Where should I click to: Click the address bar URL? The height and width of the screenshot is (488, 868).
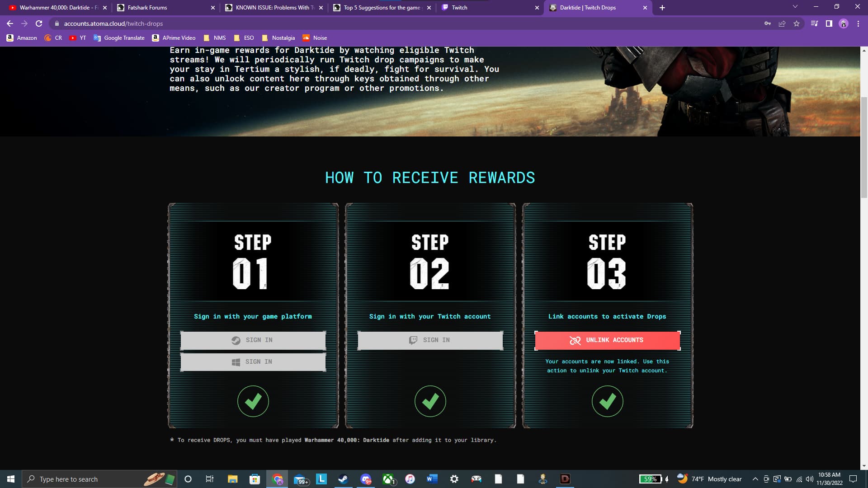[113, 23]
